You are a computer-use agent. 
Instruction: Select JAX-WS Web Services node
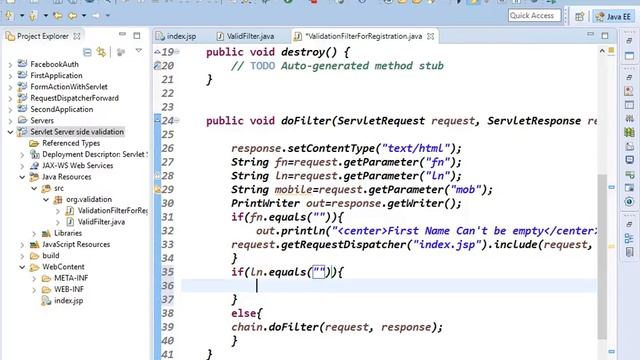point(77,166)
